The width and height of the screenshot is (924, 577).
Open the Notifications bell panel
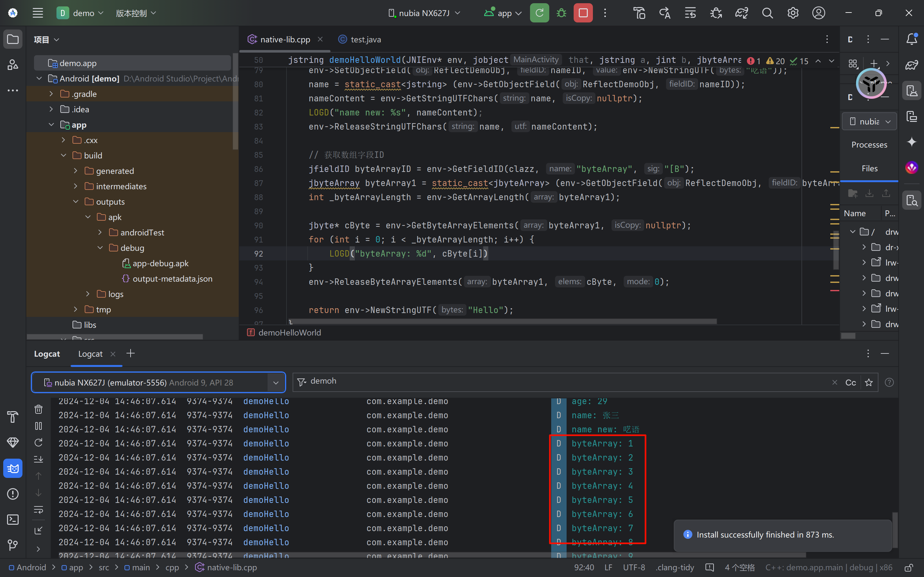coord(911,39)
